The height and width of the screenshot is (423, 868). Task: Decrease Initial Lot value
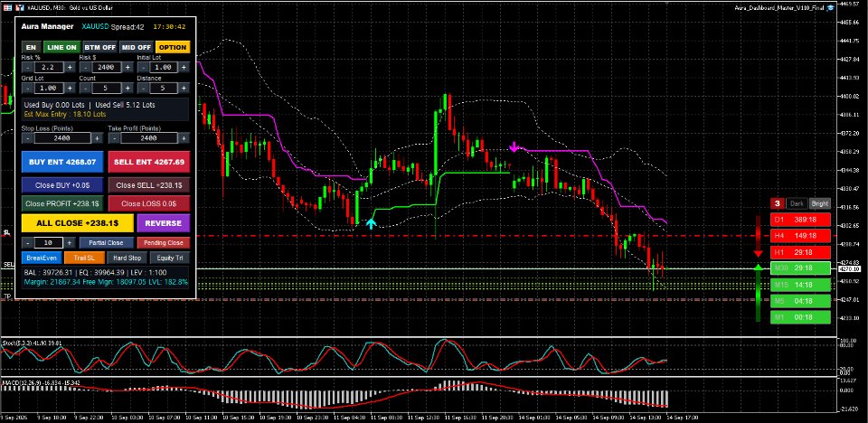point(143,67)
